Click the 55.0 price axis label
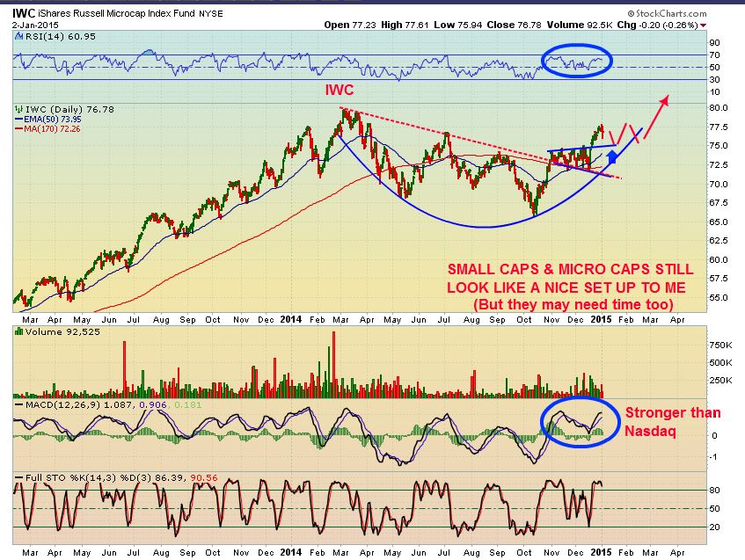Viewport: 745px width, 560px height. click(719, 297)
